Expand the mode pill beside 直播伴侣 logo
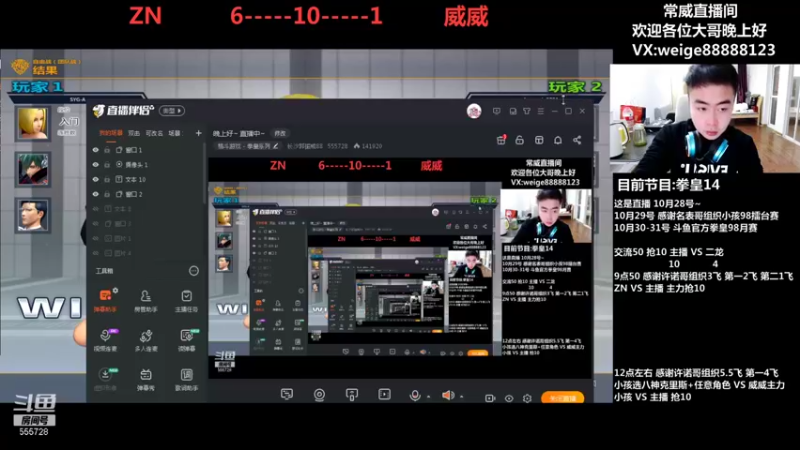This screenshot has width=800, height=450. [x=172, y=111]
